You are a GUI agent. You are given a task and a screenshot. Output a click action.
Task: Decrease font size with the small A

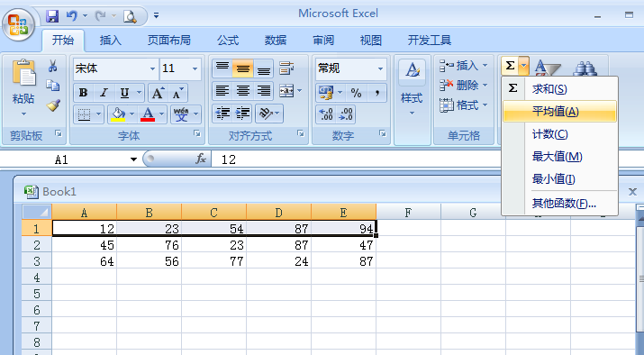click(177, 93)
